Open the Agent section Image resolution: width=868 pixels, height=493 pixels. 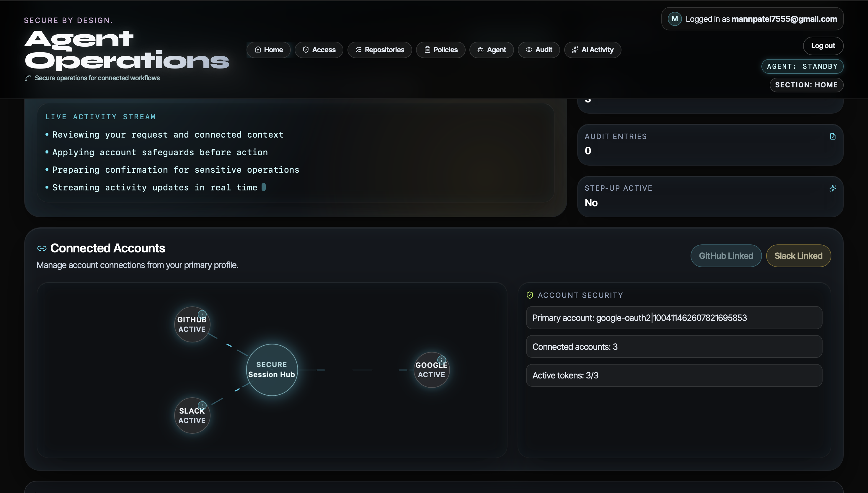click(x=491, y=50)
